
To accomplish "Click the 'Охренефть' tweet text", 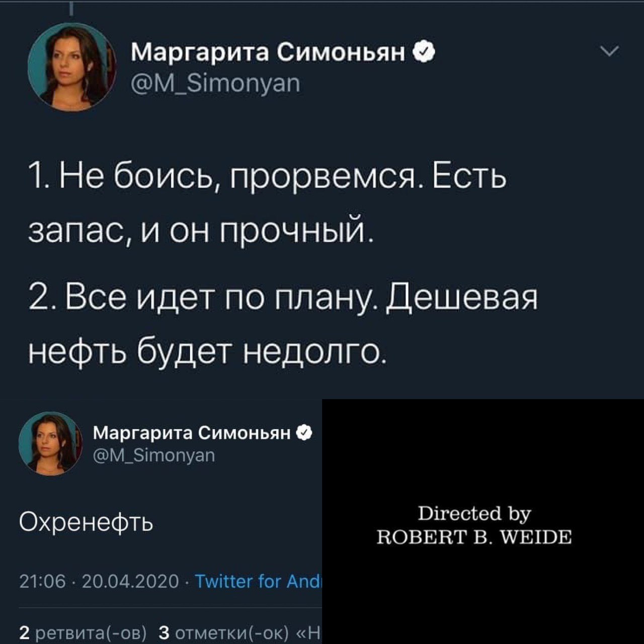I will [x=86, y=524].
